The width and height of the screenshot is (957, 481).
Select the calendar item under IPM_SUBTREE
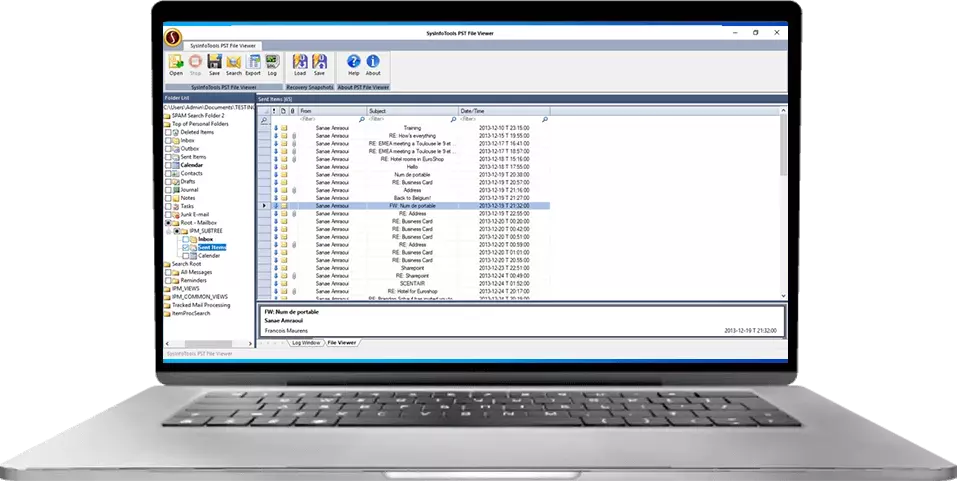[209, 256]
